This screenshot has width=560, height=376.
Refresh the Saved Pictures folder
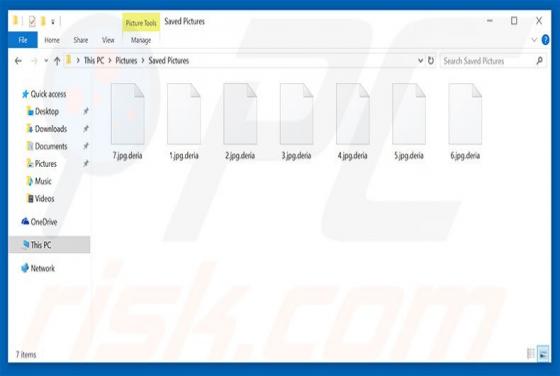(431, 61)
